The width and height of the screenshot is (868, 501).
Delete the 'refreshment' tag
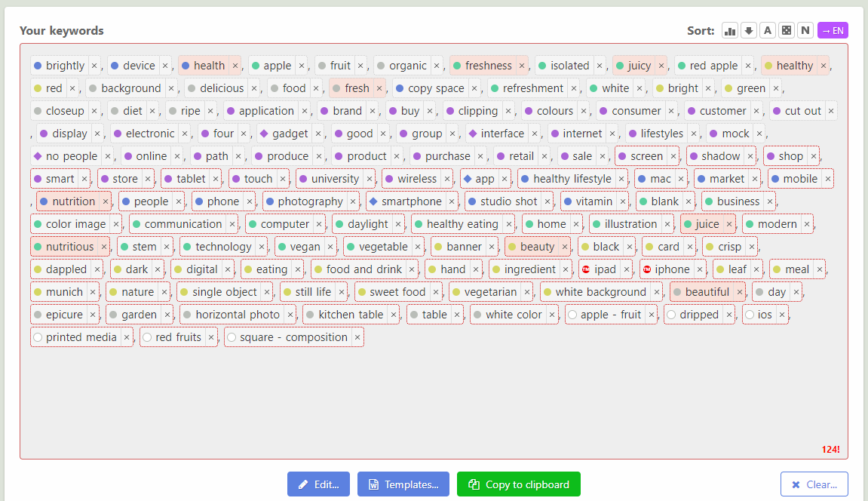tap(574, 88)
